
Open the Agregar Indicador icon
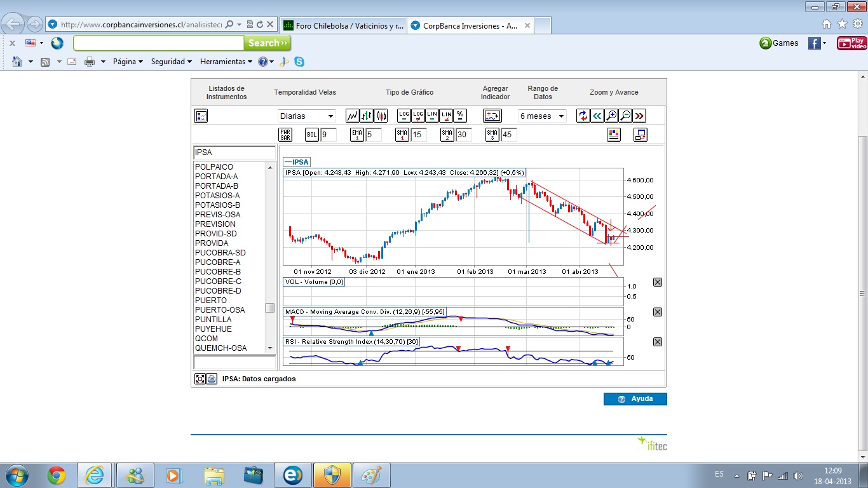(492, 116)
